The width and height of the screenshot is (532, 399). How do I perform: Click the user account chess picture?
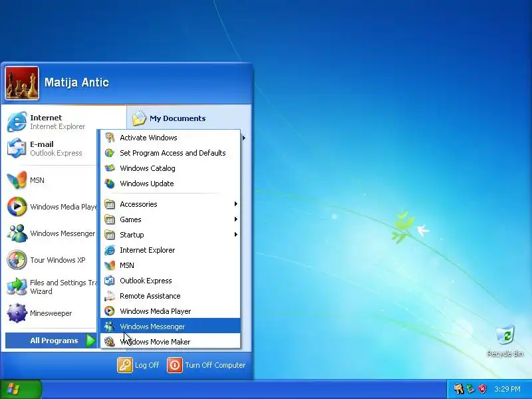(22, 83)
